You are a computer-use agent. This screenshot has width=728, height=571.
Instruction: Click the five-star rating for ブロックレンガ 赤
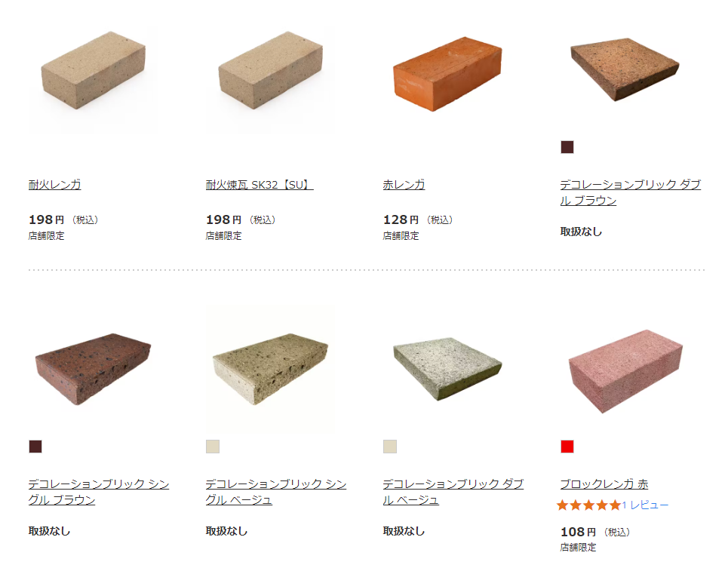point(588,505)
